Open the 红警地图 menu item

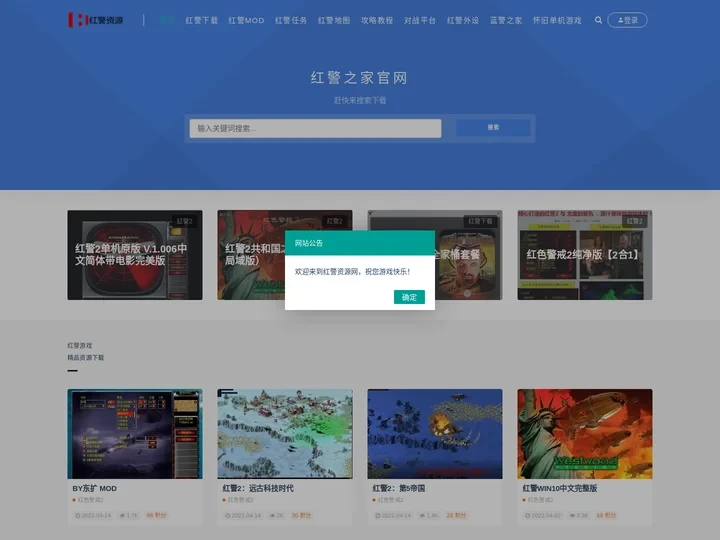pos(334,20)
